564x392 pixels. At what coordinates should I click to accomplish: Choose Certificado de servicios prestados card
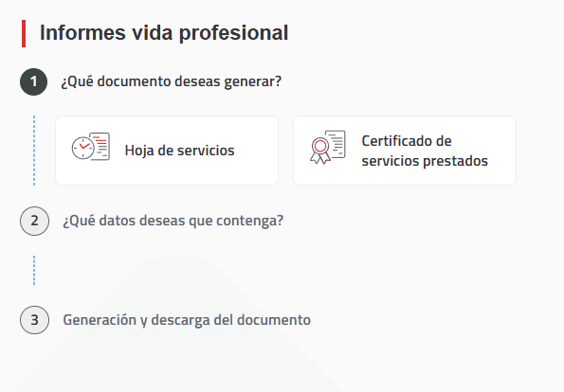405,151
